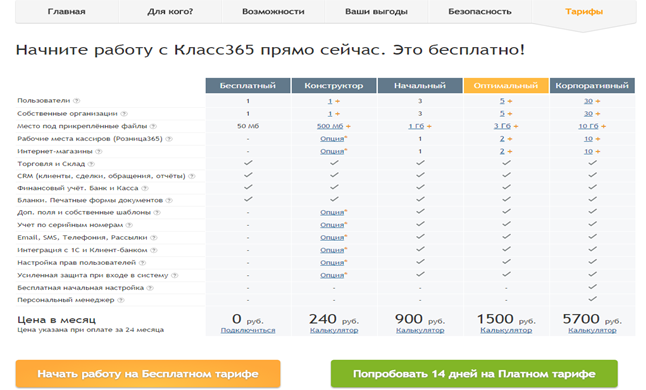Switch to the Безопасность tab
Viewport: 646px width, 390px height.
pyautogui.click(x=480, y=12)
